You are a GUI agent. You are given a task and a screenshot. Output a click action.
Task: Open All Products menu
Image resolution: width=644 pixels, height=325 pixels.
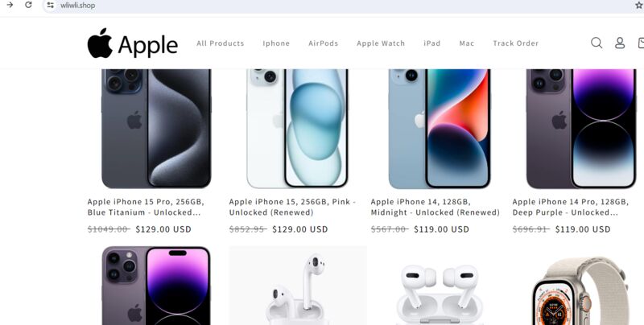point(220,43)
